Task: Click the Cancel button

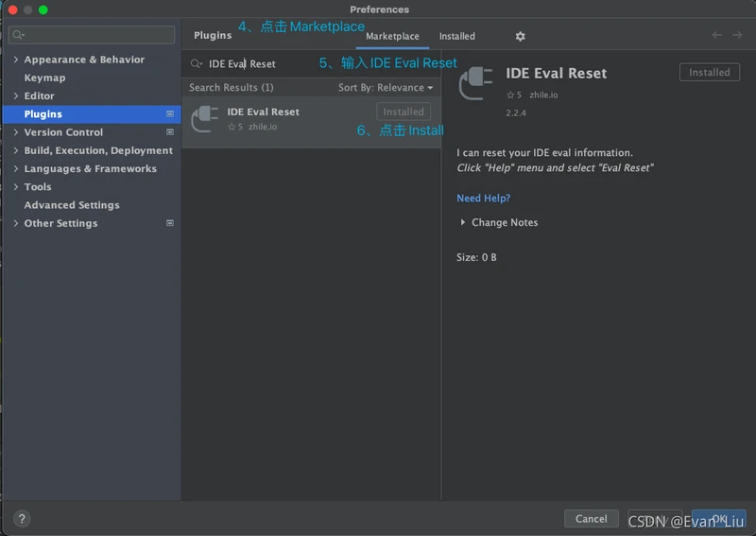Action: (591, 518)
